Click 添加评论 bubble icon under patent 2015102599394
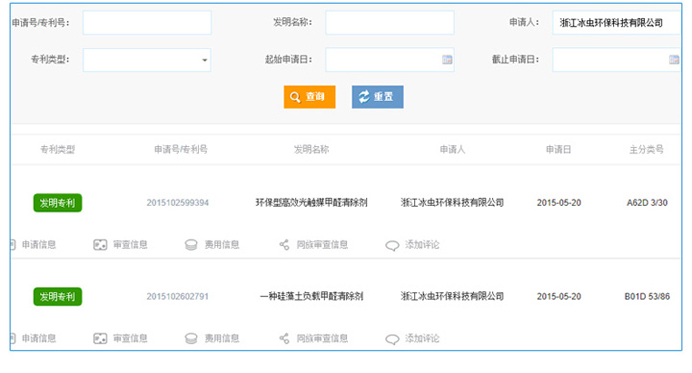Screen dimensions: 692x373 392,245
